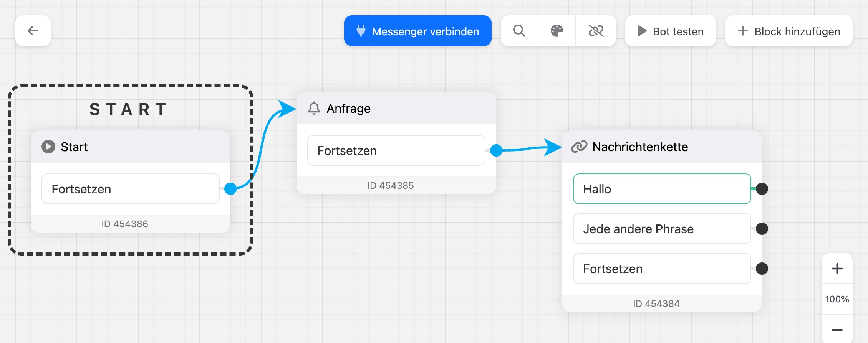This screenshot has height=343, width=868.
Task: Zoom out with the minus button
Action: 837,329
